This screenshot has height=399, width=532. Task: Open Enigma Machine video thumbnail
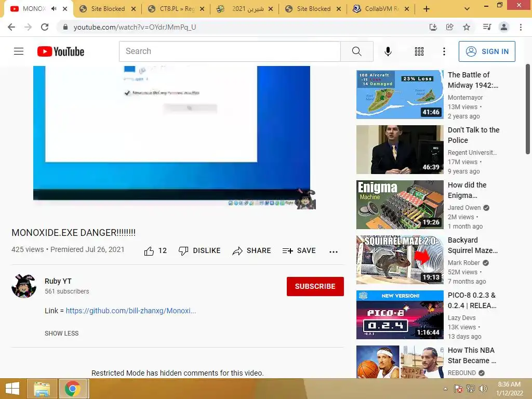click(400, 205)
